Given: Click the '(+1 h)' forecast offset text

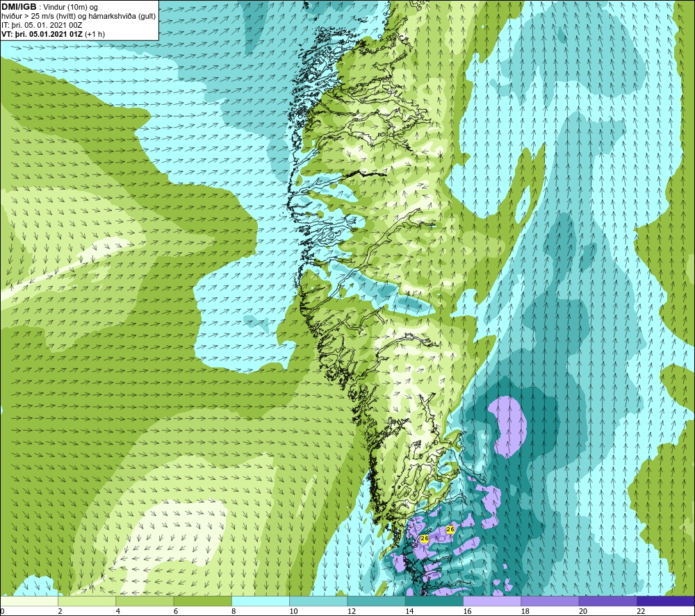Looking at the screenshot, I should 95,34.
